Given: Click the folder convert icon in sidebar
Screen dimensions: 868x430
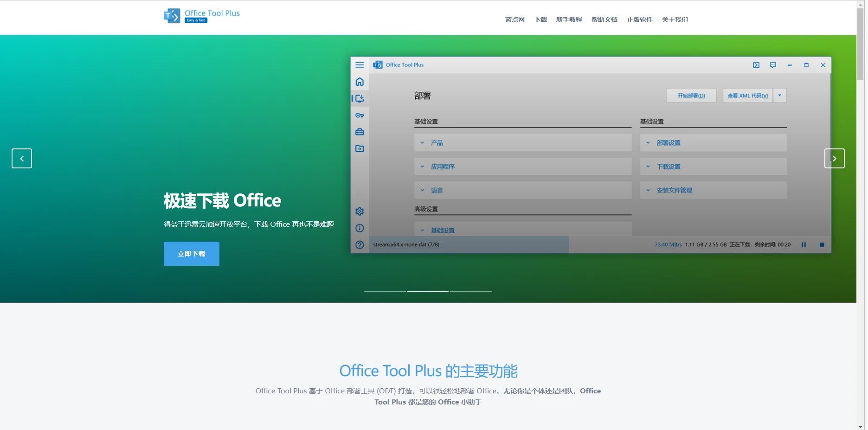Looking at the screenshot, I should (x=360, y=148).
